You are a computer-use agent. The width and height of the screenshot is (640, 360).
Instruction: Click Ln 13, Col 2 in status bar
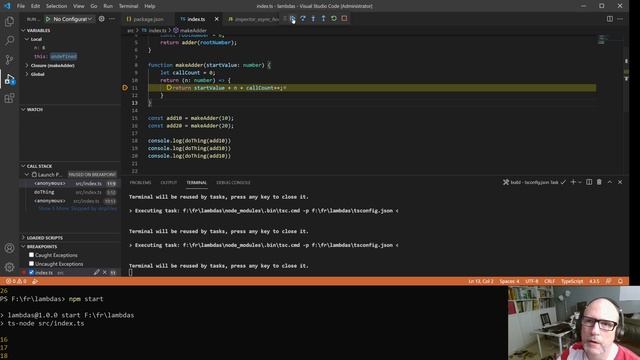click(x=481, y=281)
